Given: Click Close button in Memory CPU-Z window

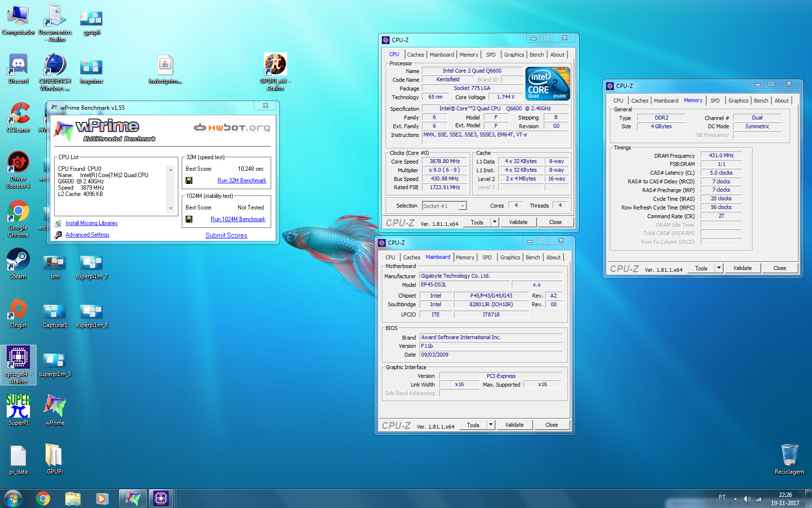Looking at the screenshot, I should 780,268.
